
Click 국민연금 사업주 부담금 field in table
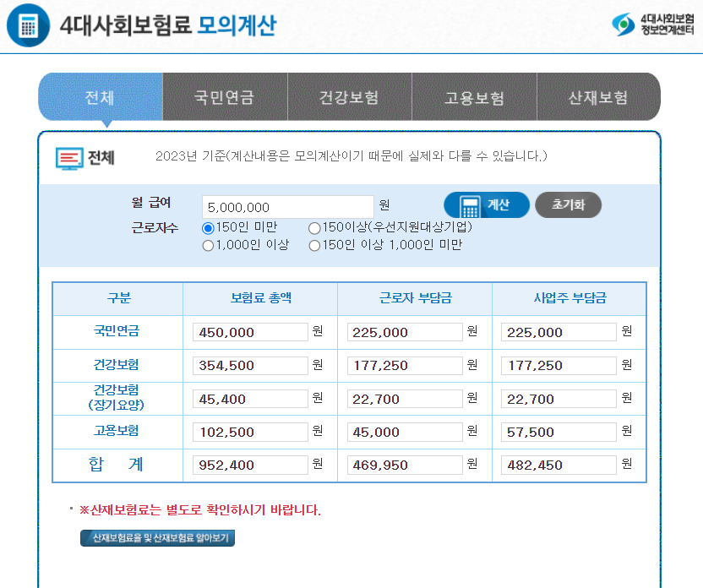559,332
